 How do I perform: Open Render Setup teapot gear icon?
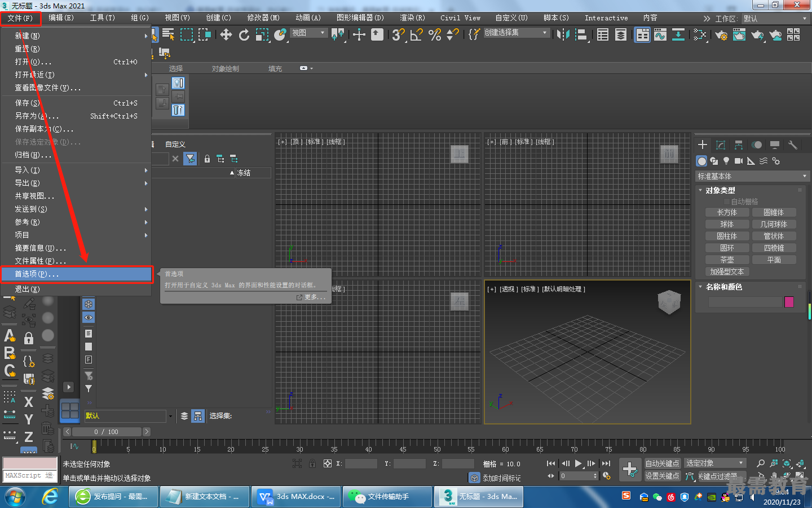pos(721,35)
